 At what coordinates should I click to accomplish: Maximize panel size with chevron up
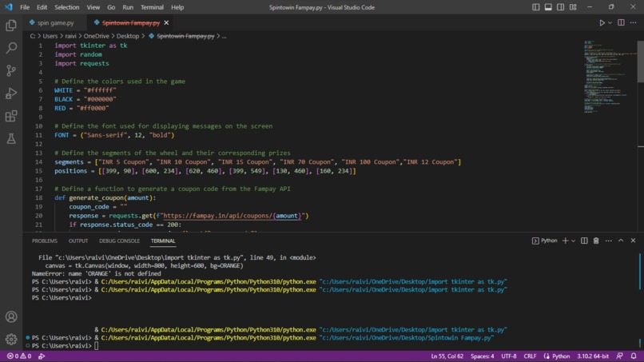621,241
